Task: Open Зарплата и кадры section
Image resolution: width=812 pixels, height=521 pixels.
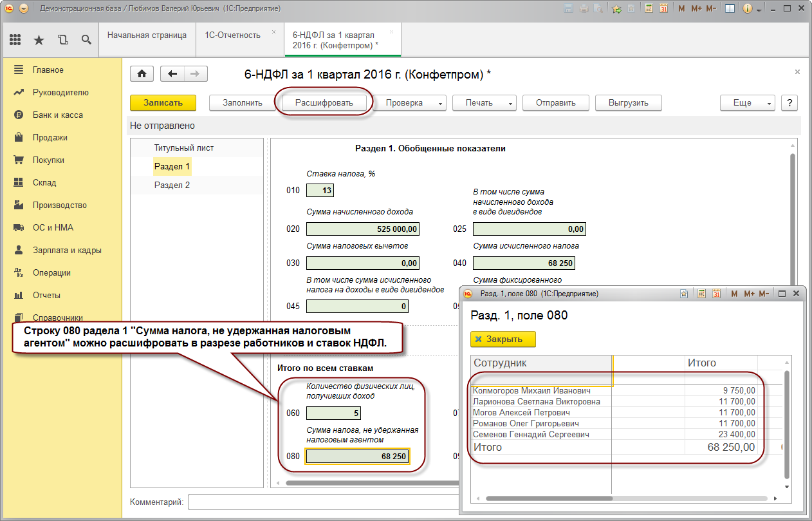Action: click(x=67, y=250)
